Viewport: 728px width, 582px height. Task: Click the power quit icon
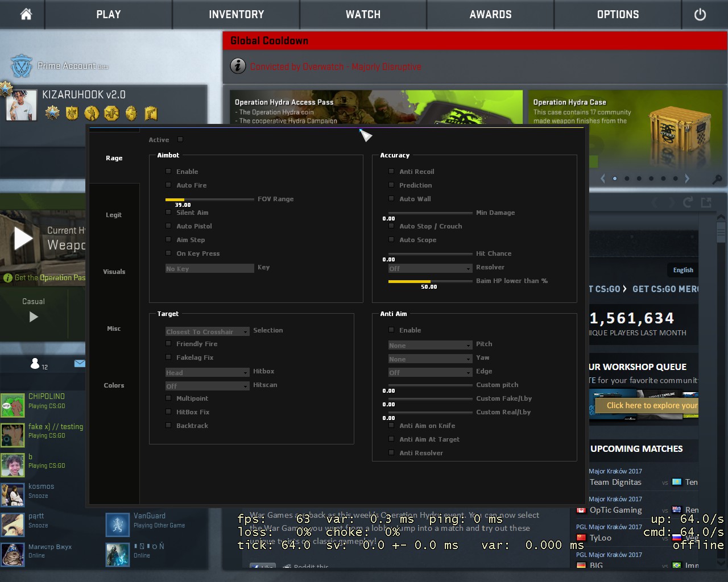click(x=700, y=15)
